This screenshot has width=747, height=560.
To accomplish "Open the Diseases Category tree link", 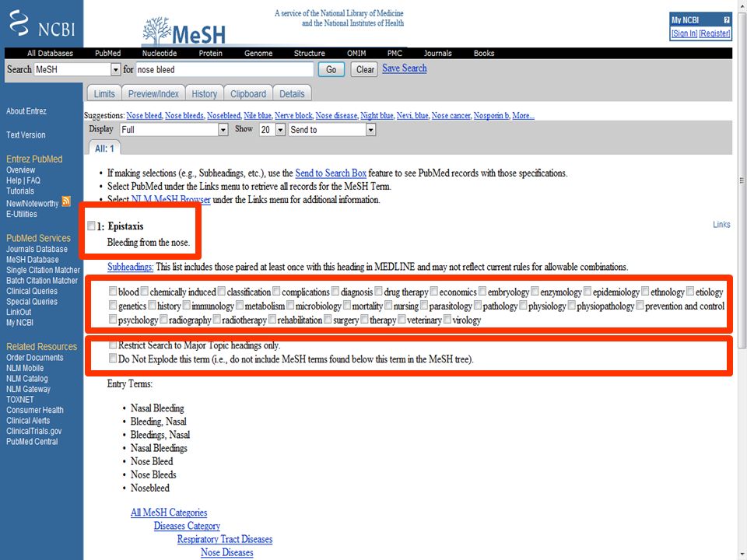I will [187, 526].
